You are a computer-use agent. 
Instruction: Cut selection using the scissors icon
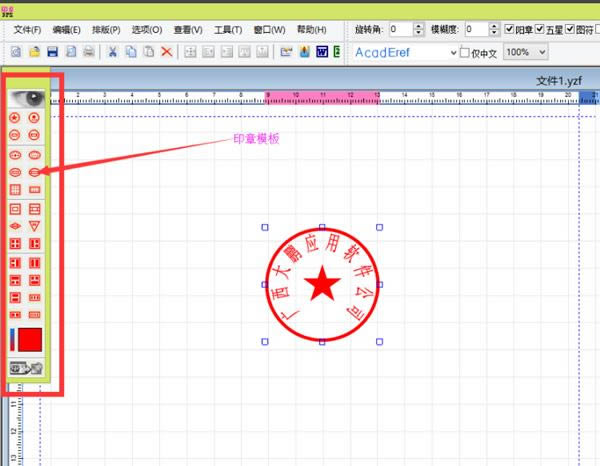[x=112, y=52]
